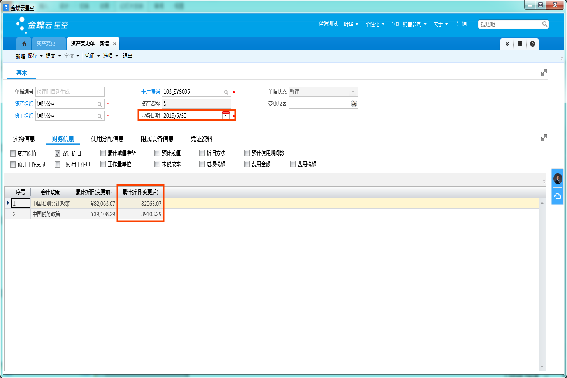Open the home tab with the house icon

(x=24, y=44)
